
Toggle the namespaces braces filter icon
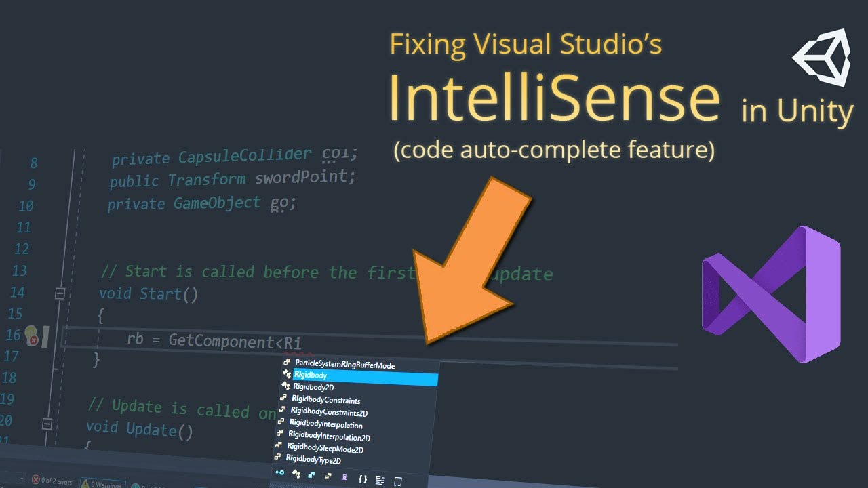[x=363, y=479]
